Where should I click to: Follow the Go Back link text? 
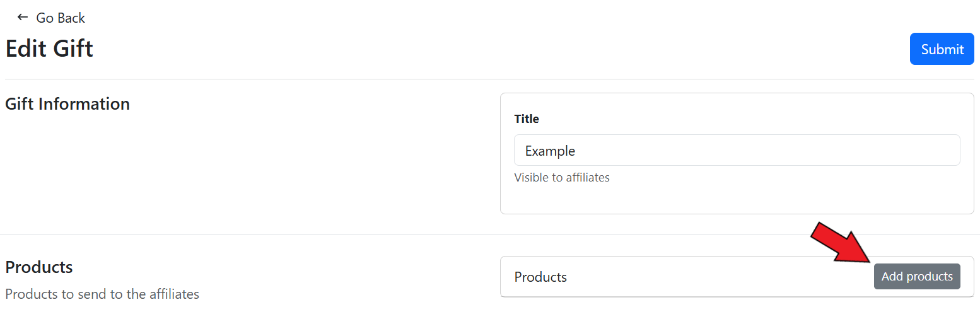(61, 18)
